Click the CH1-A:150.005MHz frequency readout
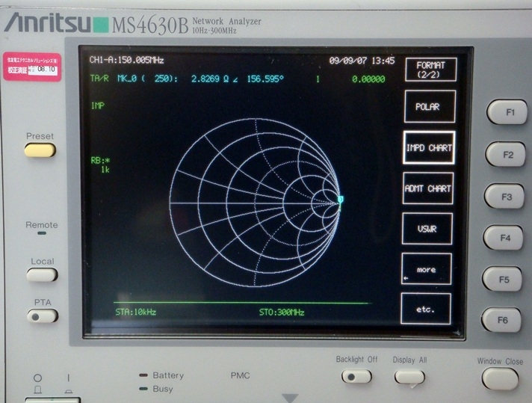Image resolution: width=532 pixels, height=403 pixels. pyautogui.click(x=126, y=60)
